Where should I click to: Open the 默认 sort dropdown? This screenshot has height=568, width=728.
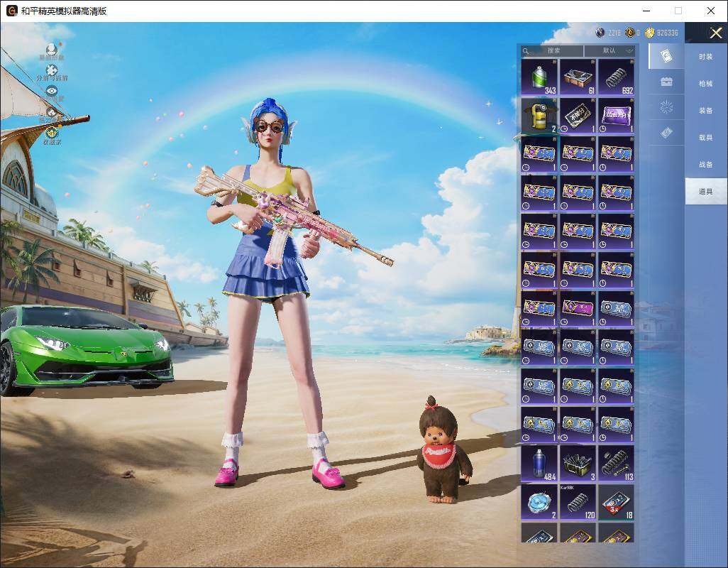pos(610,50)
